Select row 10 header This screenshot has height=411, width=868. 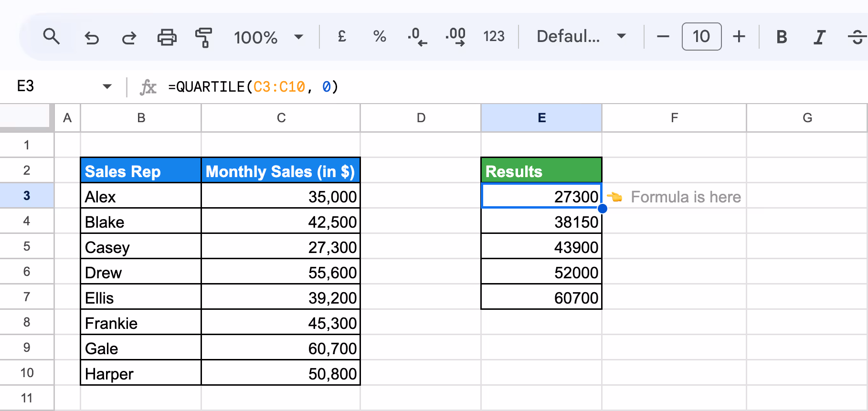point(27,373)
